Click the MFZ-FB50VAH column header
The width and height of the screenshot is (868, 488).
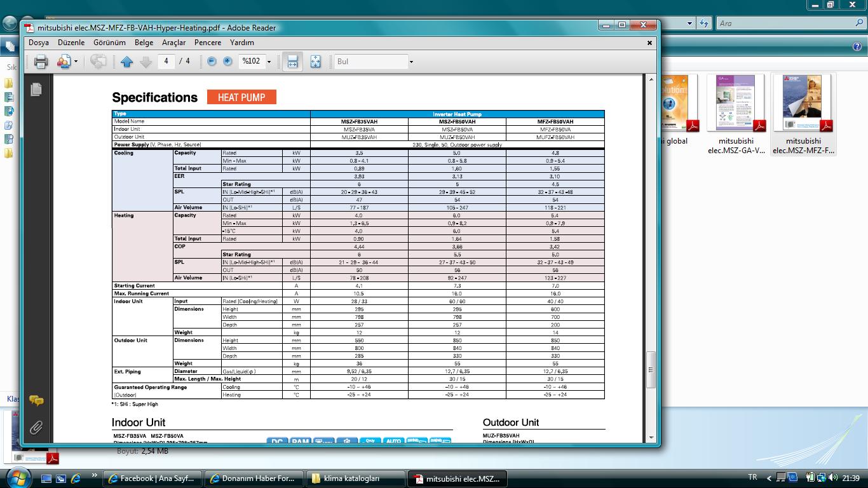[555, 121]
